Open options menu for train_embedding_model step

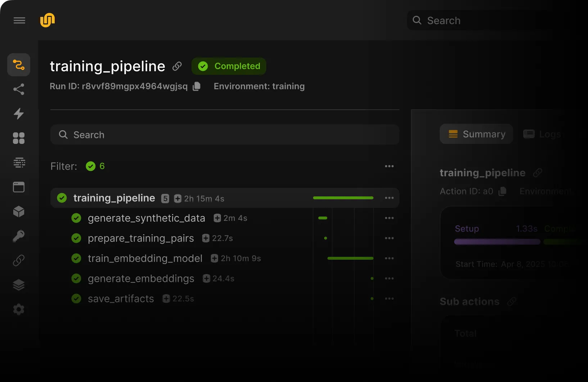click(389, 258)
